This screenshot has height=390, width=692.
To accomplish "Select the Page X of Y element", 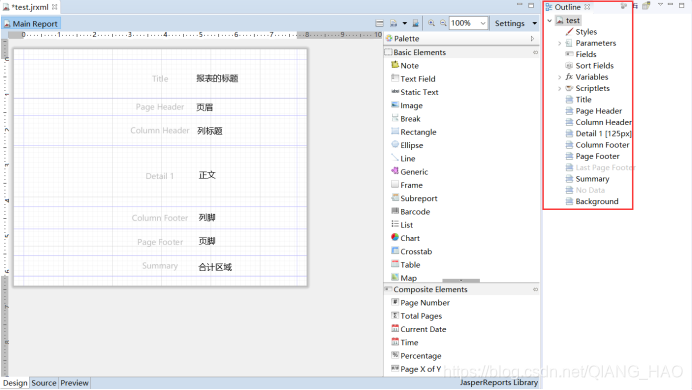I will click(416, 369).
